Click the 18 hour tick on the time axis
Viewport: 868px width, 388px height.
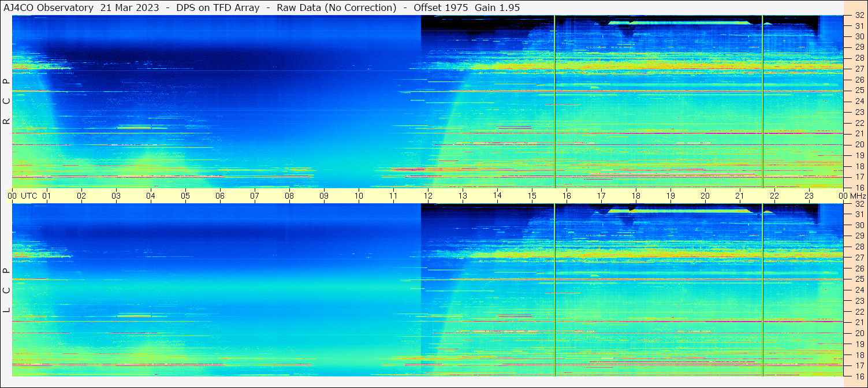coord(636,196)
